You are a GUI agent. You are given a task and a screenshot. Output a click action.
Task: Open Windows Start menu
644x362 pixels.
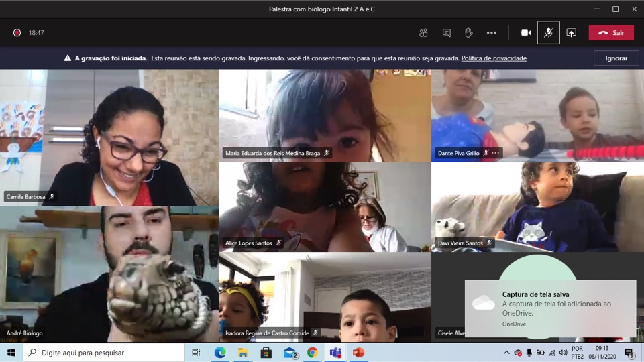pyautogui.click(x=11, y=353)
